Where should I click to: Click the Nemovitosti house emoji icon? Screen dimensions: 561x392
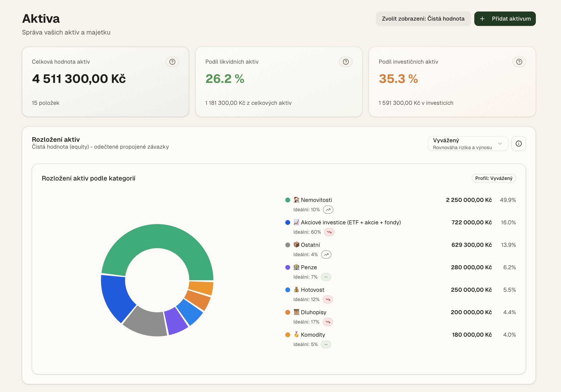296,200
